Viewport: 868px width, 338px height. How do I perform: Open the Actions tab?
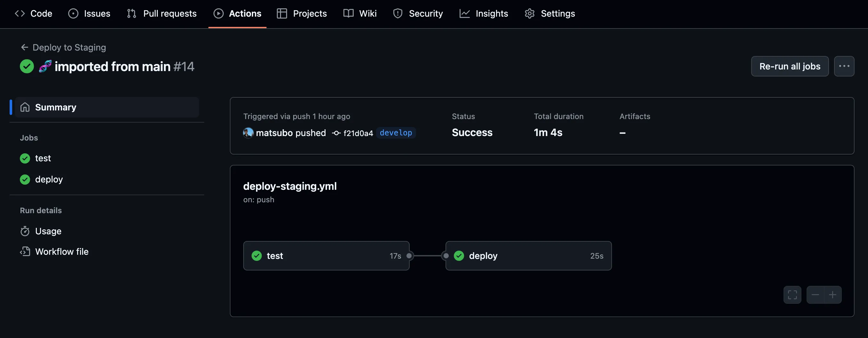[237, 13]
